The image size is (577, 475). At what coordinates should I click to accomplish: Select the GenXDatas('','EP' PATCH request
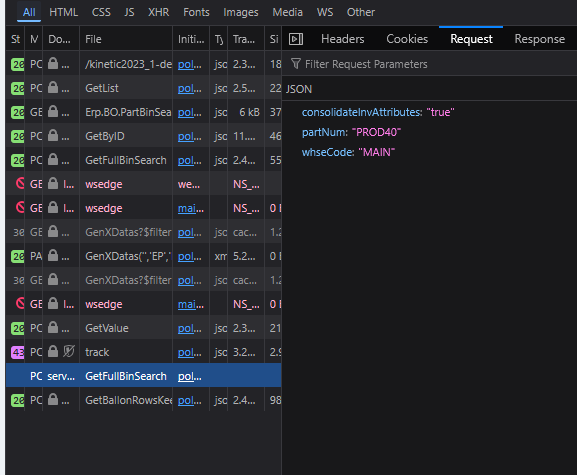pos(144,256)
